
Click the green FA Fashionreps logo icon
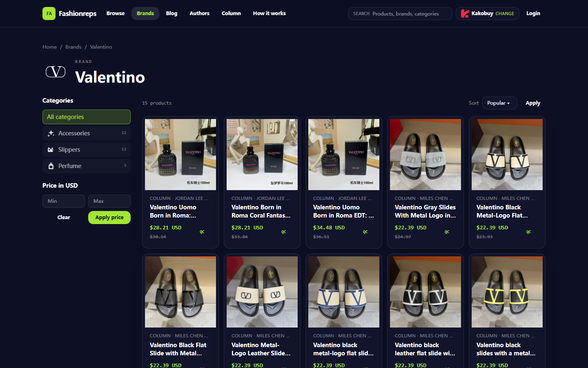pos(49,13)
